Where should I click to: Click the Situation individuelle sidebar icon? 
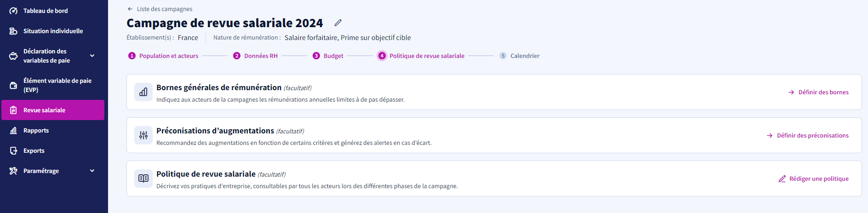(13, 31)
